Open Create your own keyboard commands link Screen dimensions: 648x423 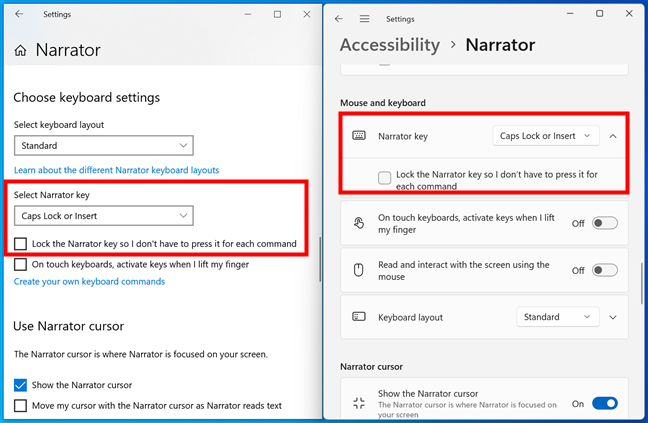[89, 282]
